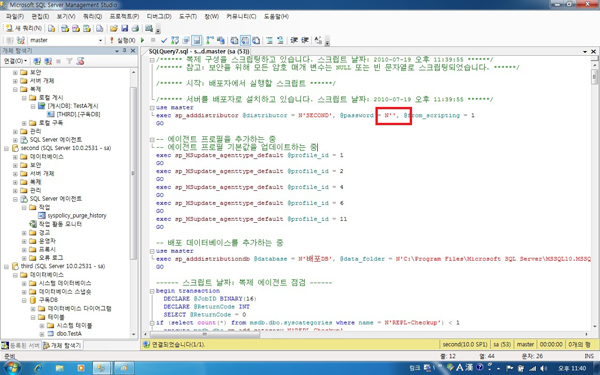Click the Object Explorer Refresh icon
Screen dimensions: 600x375
click(x=80, y=61)
